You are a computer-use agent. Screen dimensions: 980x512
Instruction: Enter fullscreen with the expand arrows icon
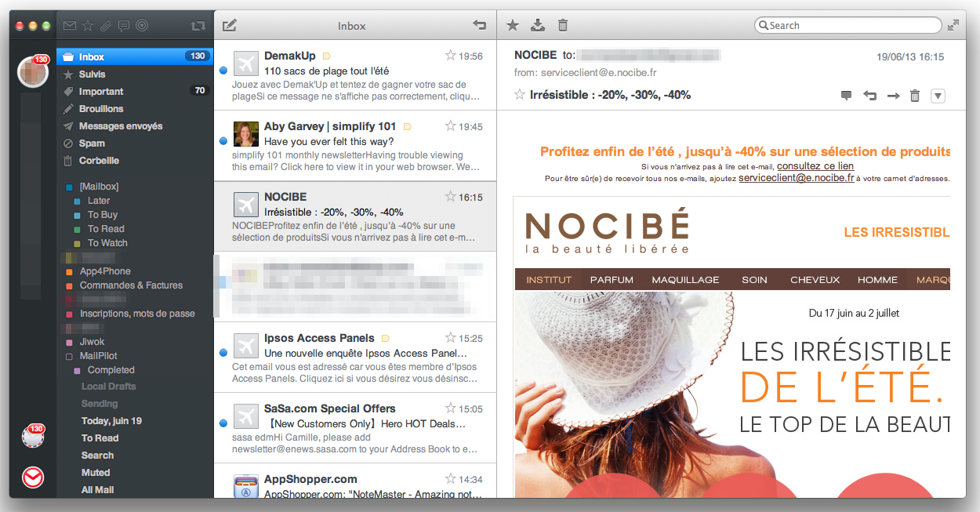[953, 26]
